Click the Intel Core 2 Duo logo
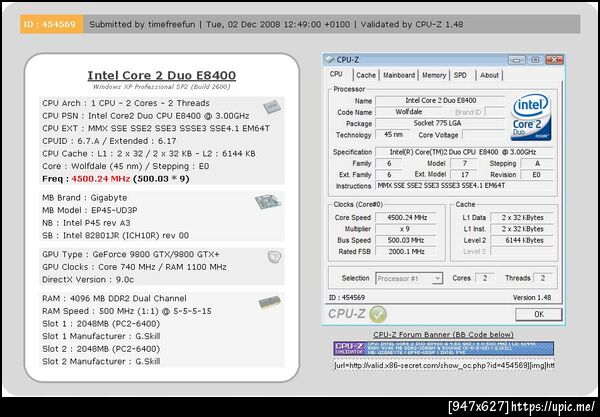The height and width of the screenshot is (417, 600). 531,117
